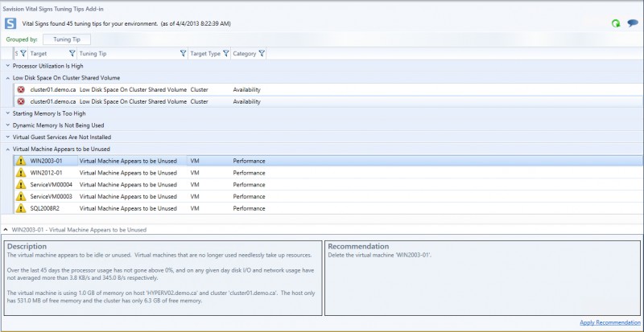Select the WIN2012-01 target cell
This screenshot has width=644, height=332.
click(x=47, y=173)
